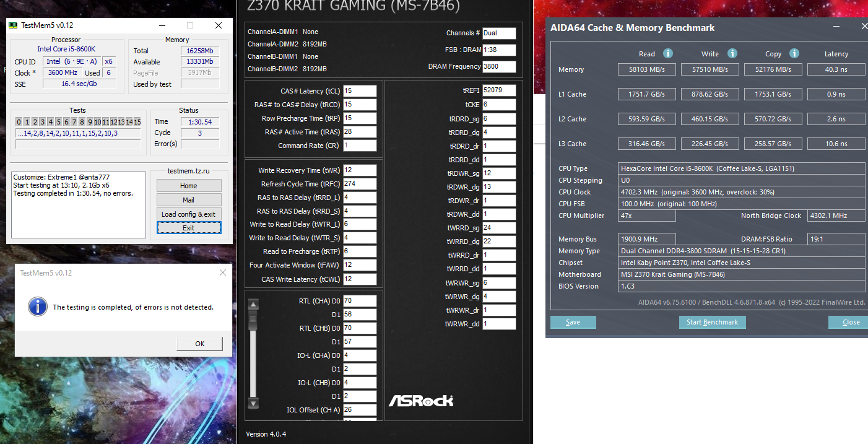This screenshot has width=868, height=444.
Task: Click the info icon next to Read
Action: (668, 54)
